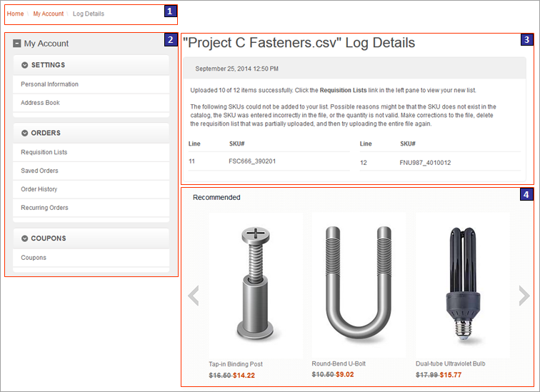This screenshot has height=392, width=540.
Task: Go to Home breadcrumb link
Action: [14, 14]
